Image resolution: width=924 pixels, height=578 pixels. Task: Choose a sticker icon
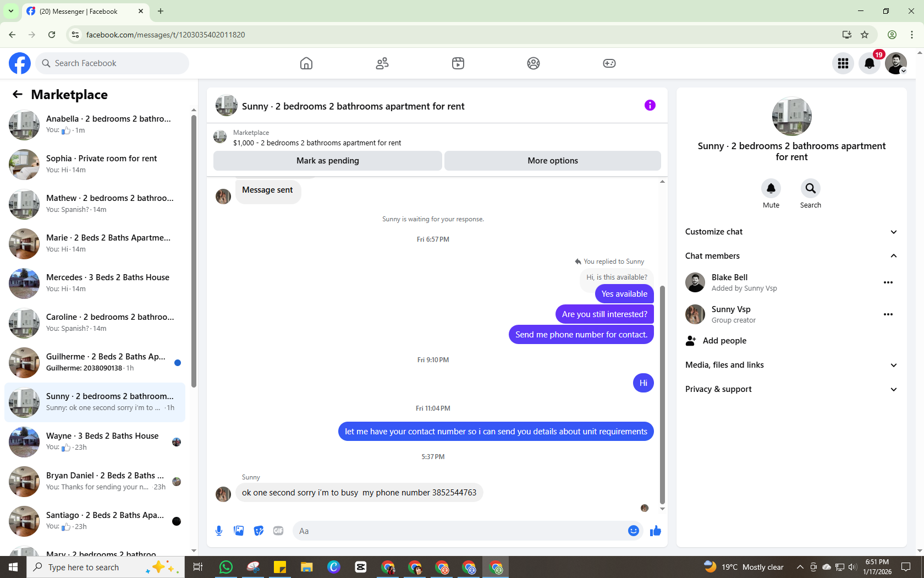258,531
